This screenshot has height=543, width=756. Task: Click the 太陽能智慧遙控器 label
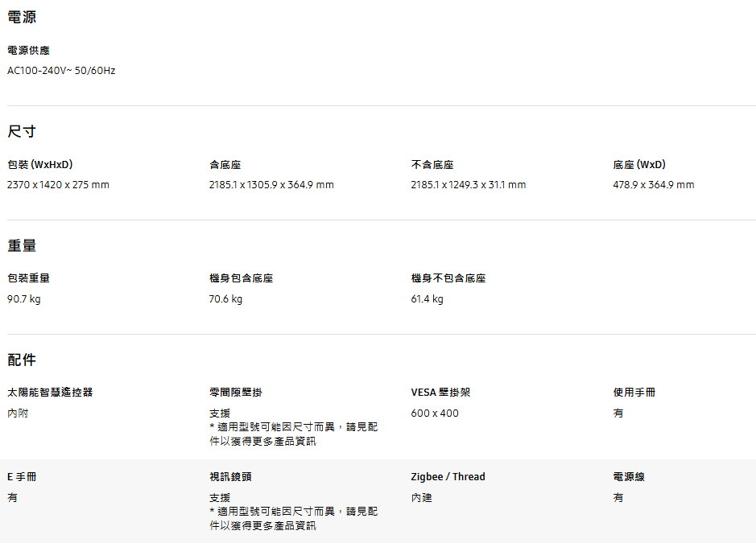click(x=50, y=393)
